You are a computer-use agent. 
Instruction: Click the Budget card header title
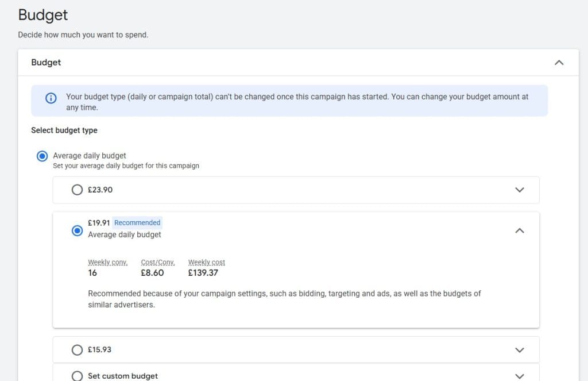click(x=46, y=62)
